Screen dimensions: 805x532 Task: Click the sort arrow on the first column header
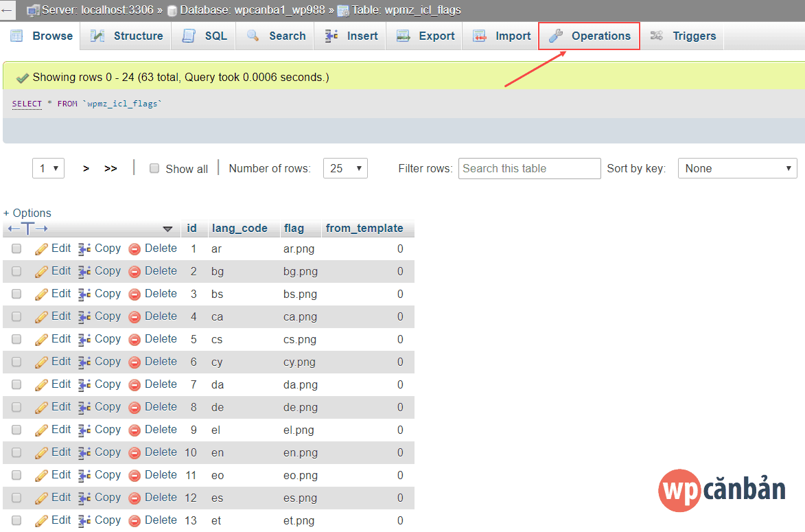pos(168,229)
